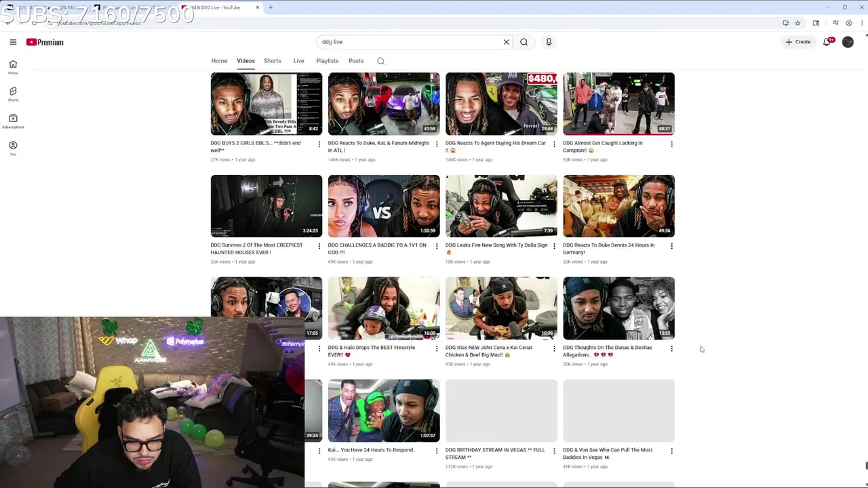868x488 pixels.
Task: Play the 7:39 new song thumbnail
Action: pyautogui.click(x=501, y=206)
